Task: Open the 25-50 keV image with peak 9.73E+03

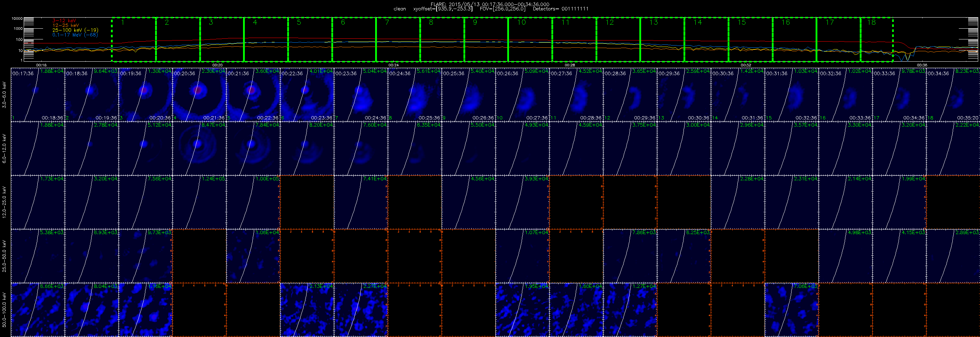Action: (x=145, y=256)
